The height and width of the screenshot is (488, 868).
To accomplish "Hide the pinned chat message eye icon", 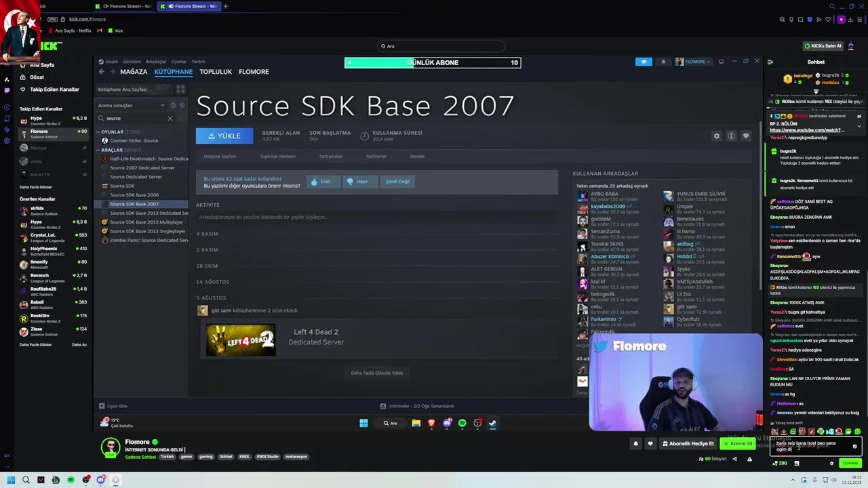I will tap(859, 116).
